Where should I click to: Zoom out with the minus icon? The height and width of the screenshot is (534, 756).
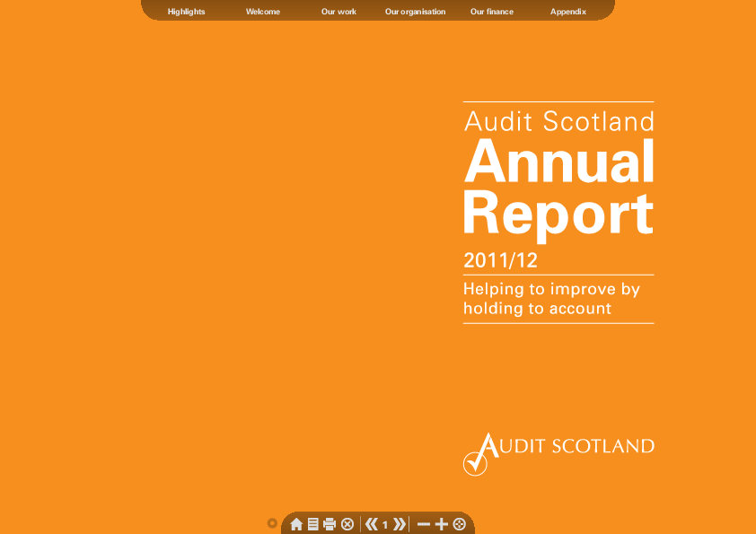coord(424,524)
